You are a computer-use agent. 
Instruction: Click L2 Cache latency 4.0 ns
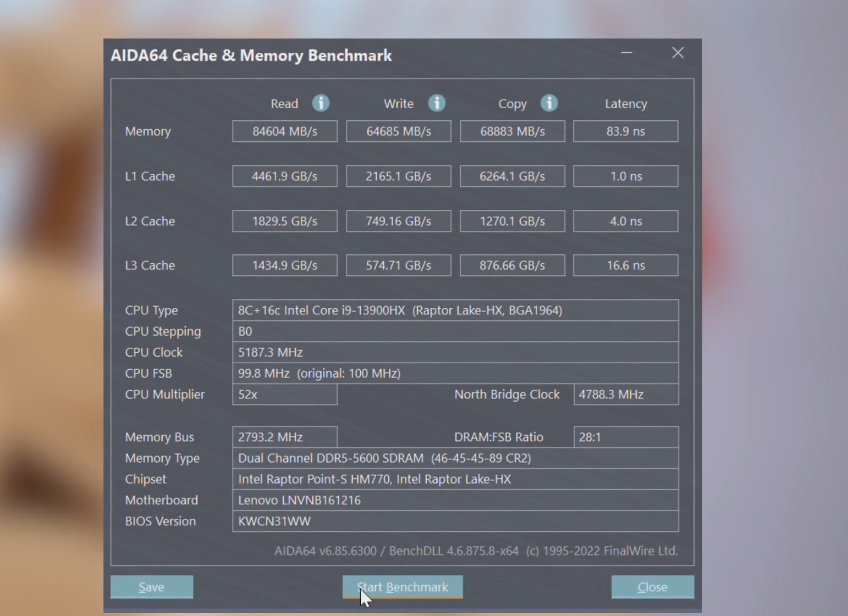click(x=626, y=221)
